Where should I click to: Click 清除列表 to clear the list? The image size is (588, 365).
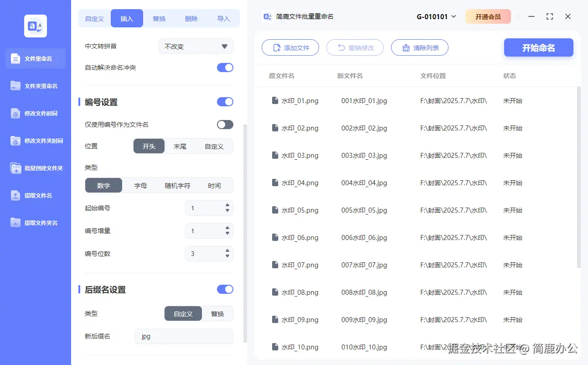tap(419, 47)
